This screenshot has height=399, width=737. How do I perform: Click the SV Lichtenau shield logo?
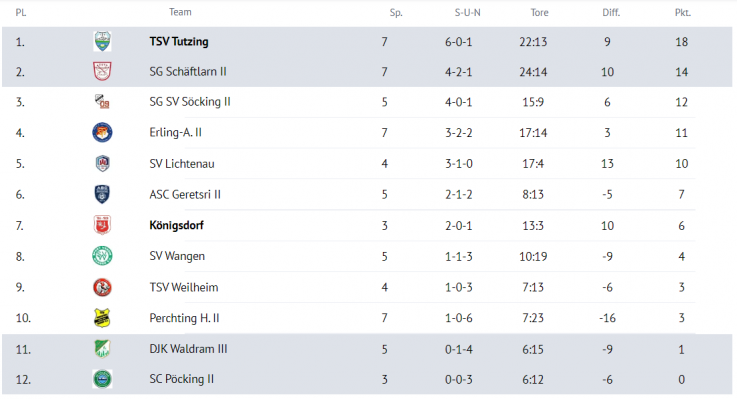(x=102, y=163)
